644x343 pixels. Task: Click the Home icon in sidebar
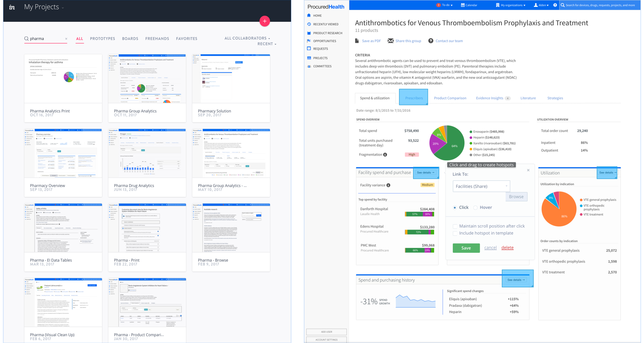click(309, 15)
